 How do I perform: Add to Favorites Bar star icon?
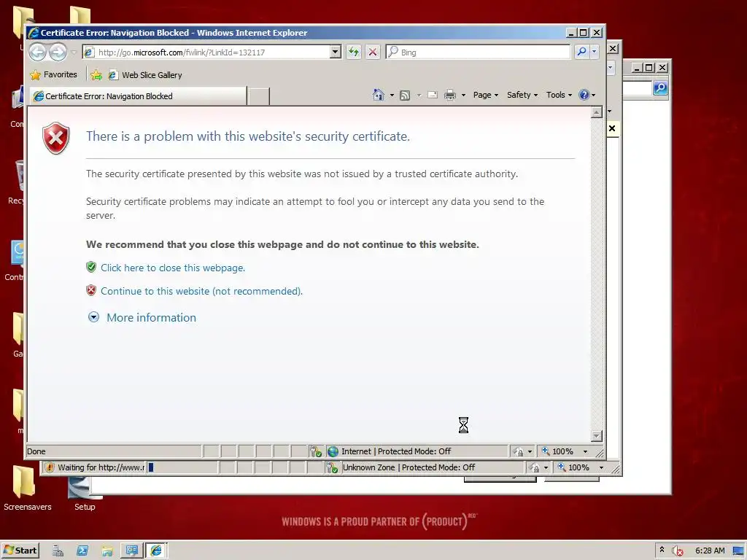[x=96, y=75]
